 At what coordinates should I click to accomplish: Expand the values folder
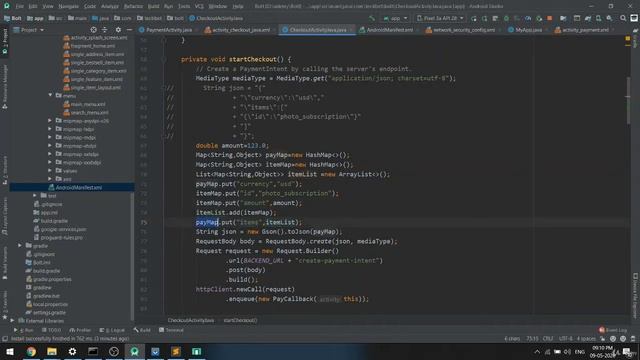point(50,171)
